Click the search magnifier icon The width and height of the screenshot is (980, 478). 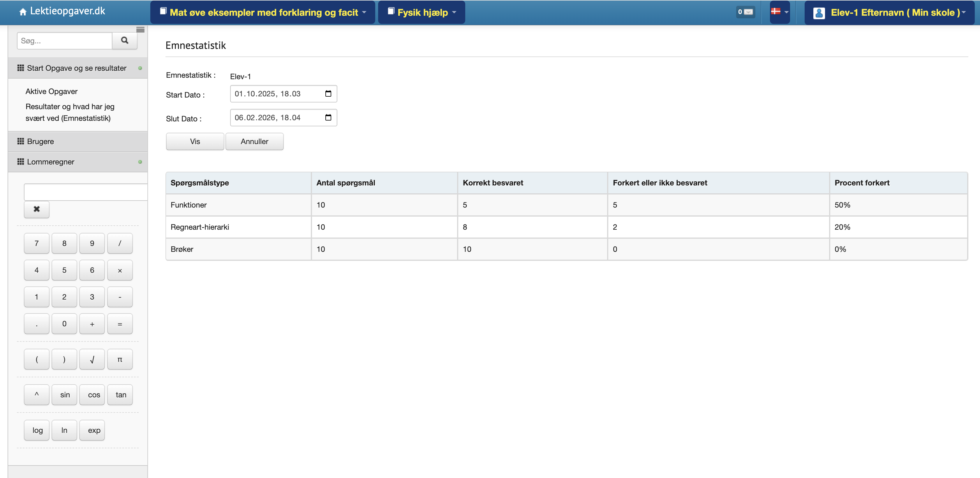[x=124, y=40]
